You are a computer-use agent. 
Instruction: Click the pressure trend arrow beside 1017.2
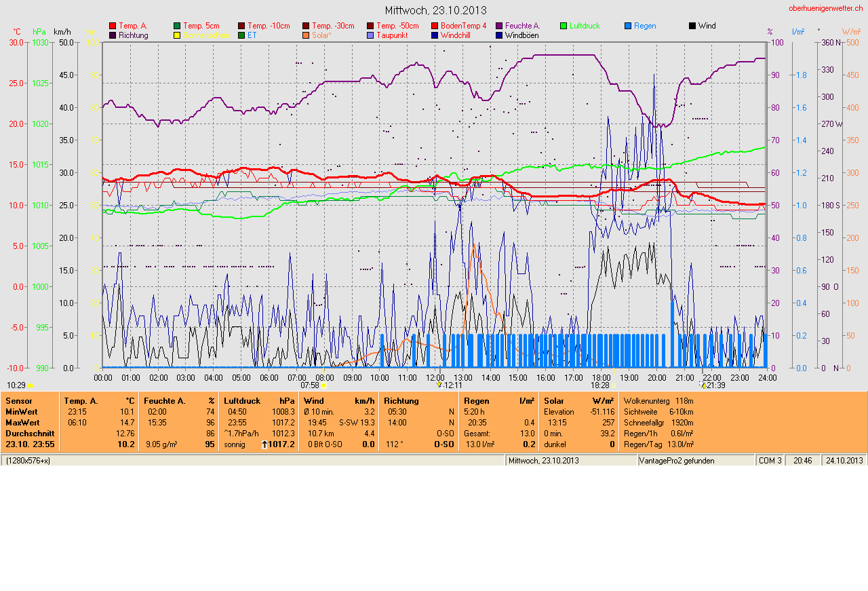click(264, 444)
